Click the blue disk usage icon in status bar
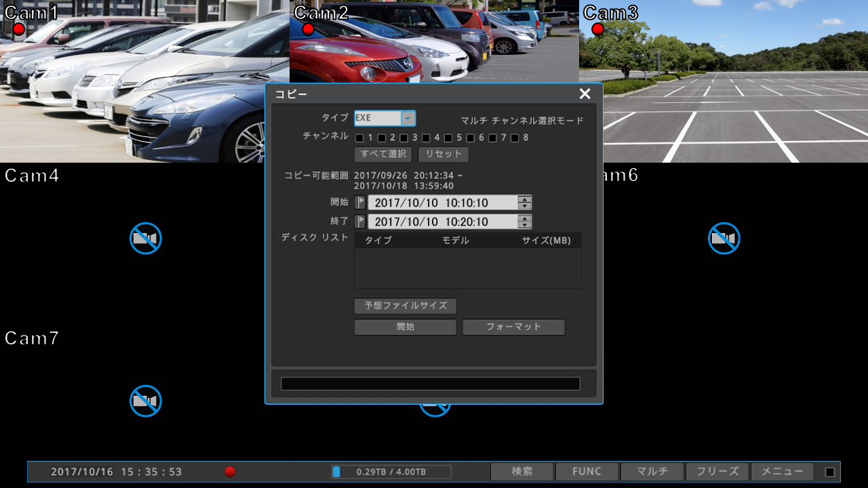868x488 pixels. point(336,472)
